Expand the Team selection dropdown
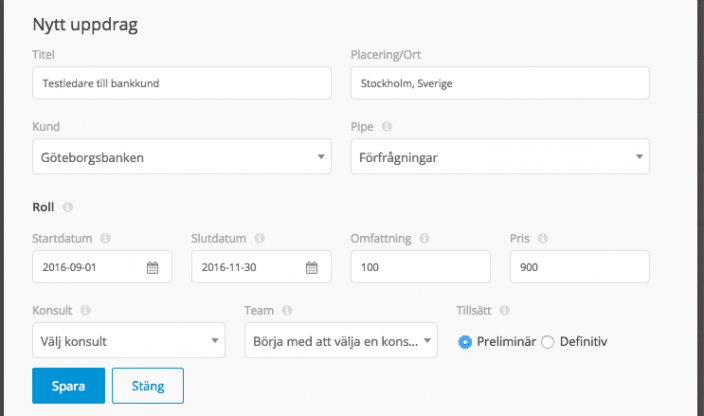Viewport: 704px width, 416px height. click(x=340, y=341)
